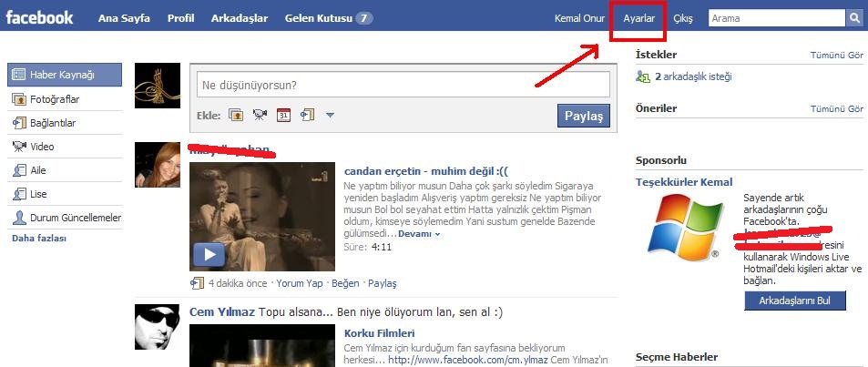Screen dimensions: 868x367
Task: Open Kemal Onur profile link
Action: (x=579, y=18)
